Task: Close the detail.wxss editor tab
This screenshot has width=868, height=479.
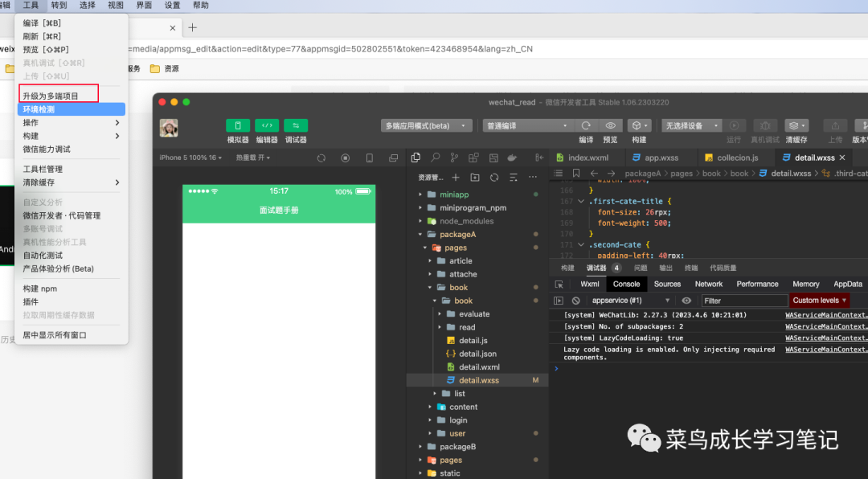Action: pyautogui.click(x=842, y=158)
